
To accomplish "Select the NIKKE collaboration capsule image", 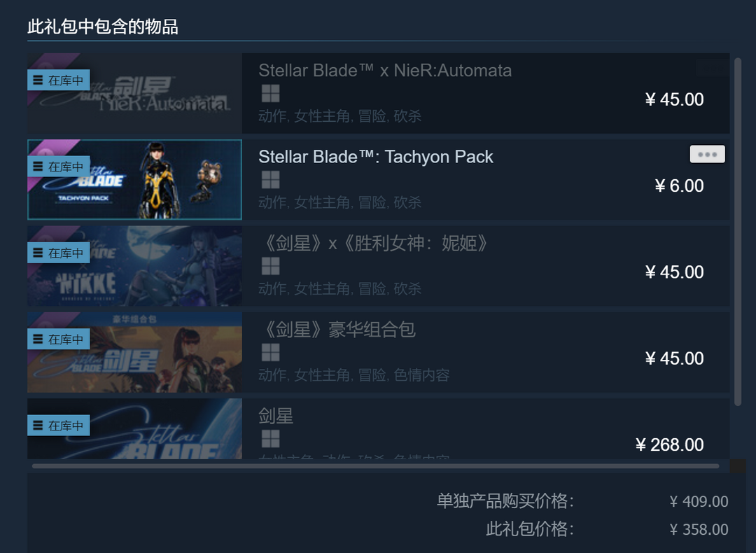I will [x=134, y=266].
